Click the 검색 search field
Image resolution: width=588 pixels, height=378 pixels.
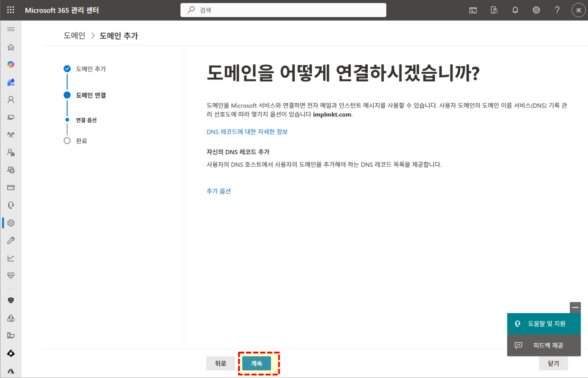[283, 10]
